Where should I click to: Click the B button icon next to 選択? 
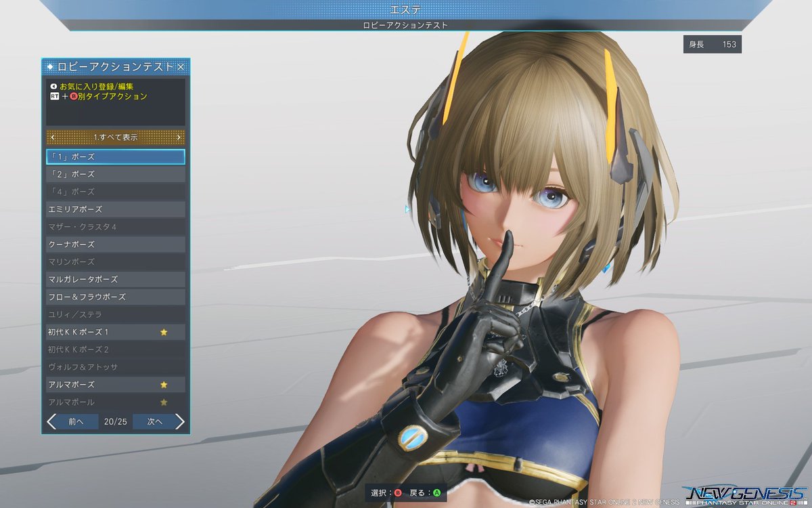click(398, 492)
